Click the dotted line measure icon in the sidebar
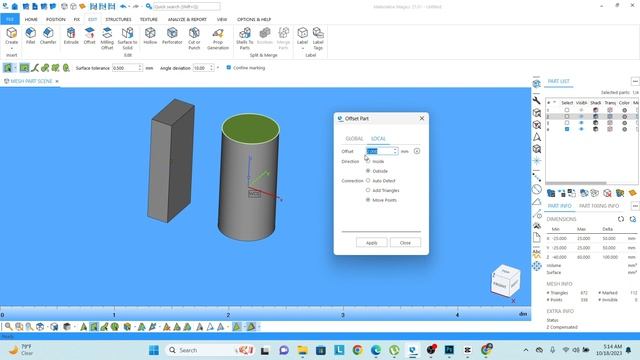 pyautogui.click(x=537, y=177)
